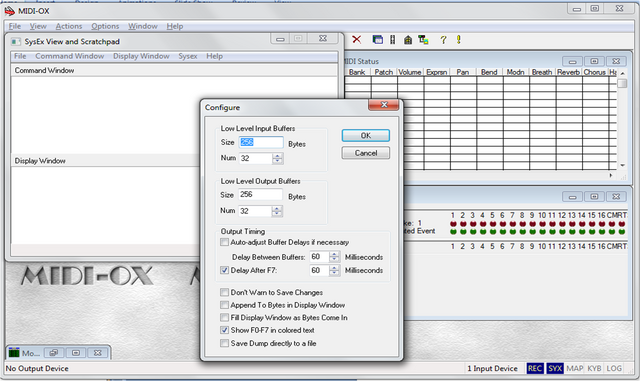Click the house-shaped toolbar icon

coord(408,40)
